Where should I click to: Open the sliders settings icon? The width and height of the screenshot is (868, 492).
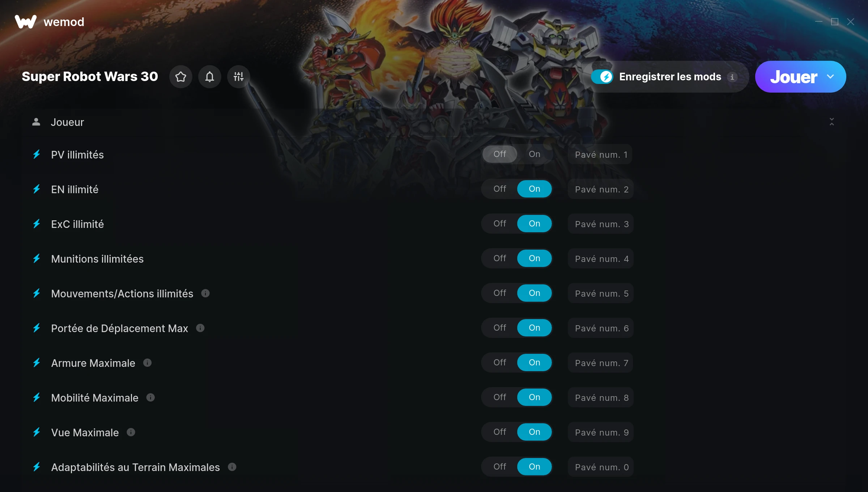[239, 77]
